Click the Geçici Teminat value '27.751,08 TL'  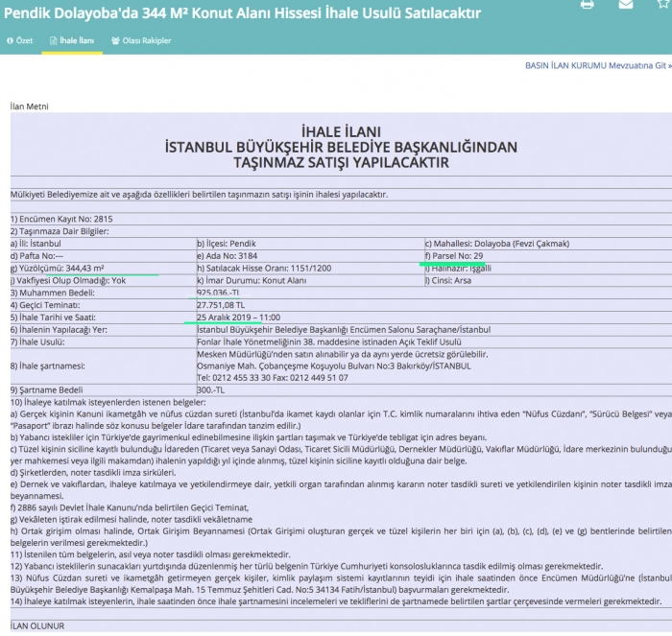221,305
